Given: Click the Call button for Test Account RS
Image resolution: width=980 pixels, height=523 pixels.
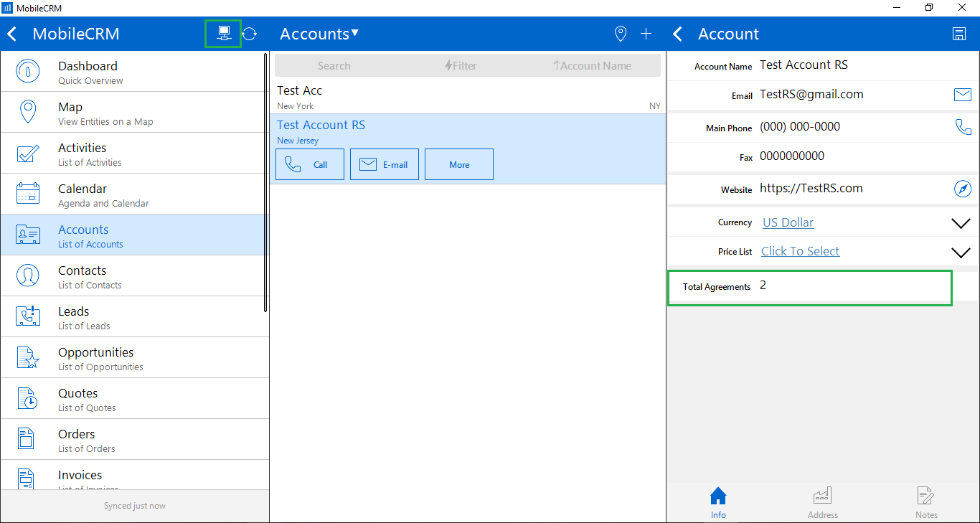Looking at the screenshot, I should tap(310, 164).
